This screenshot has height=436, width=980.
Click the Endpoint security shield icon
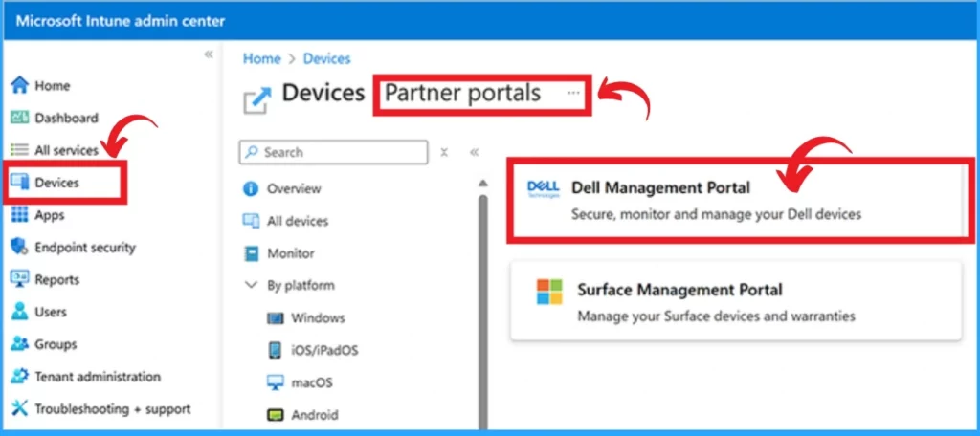(x=20, y=247)
